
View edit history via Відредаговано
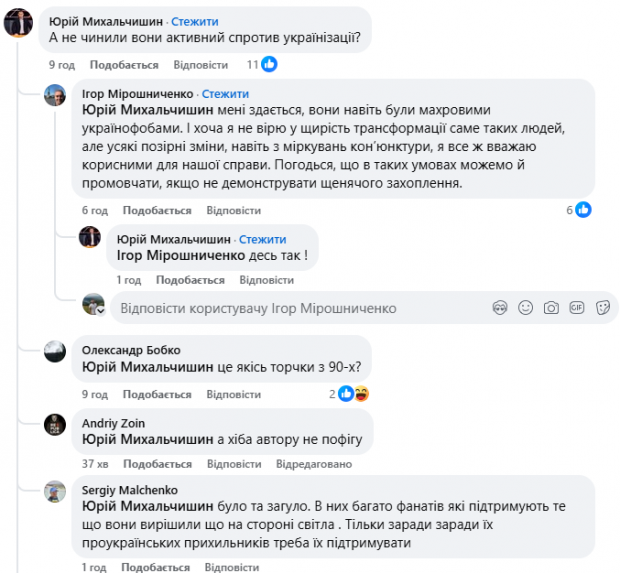(314, 464)
